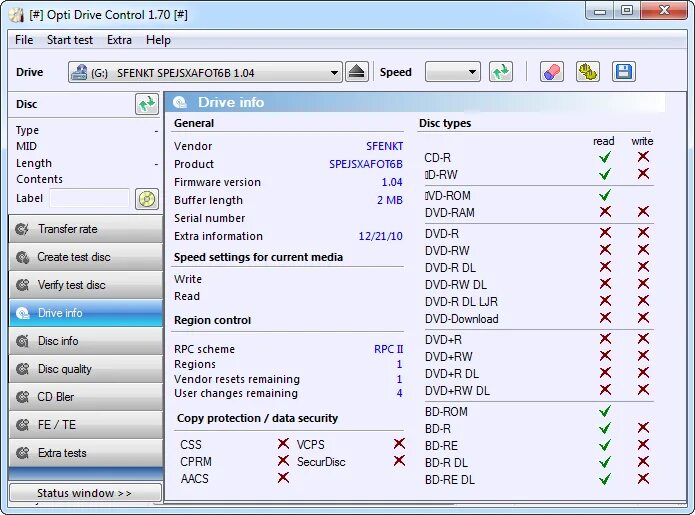This screenshot has width=695, height=515.
Task: Click the Drive info header icon
Action: tap(180, 102)
